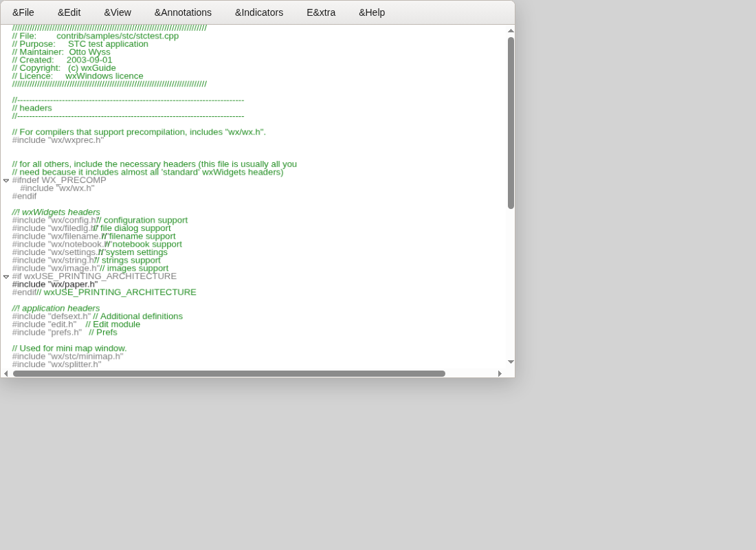
Task: Click the "// headers" comment line
Action: tap(32, 108)
